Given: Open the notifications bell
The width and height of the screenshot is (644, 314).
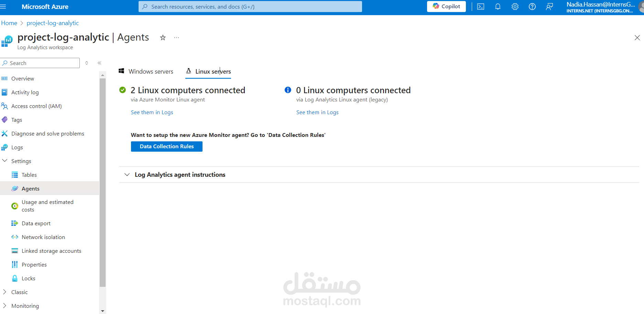Looking at the screenshot, I should point(498,7).
